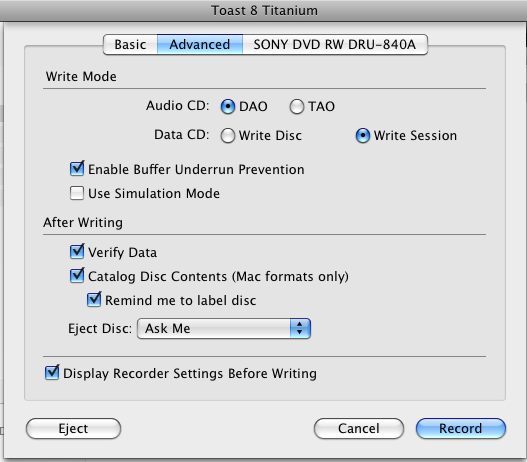Uncheck Remind me to label disc

[x=94, y=300]
